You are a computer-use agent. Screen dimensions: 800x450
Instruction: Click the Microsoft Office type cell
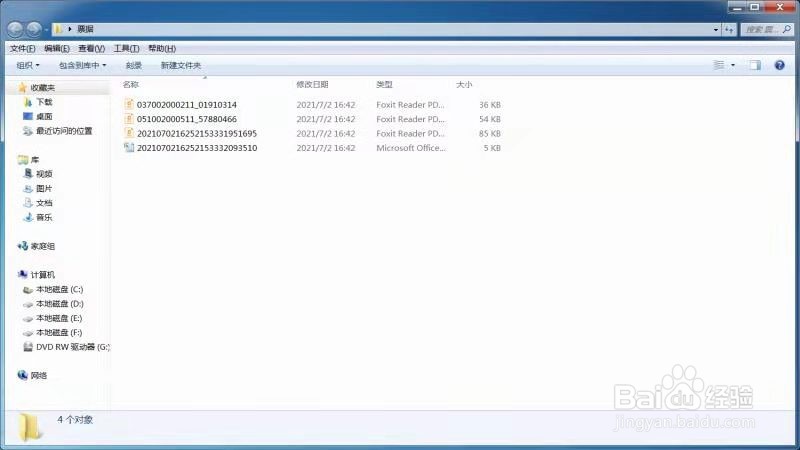[x=411, y=147]
